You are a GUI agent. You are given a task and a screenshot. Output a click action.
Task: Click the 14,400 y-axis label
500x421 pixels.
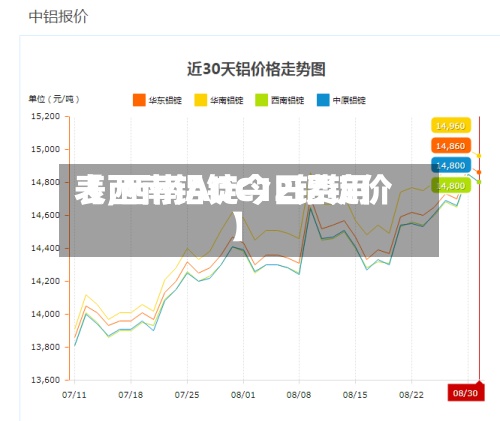[46, 248]
